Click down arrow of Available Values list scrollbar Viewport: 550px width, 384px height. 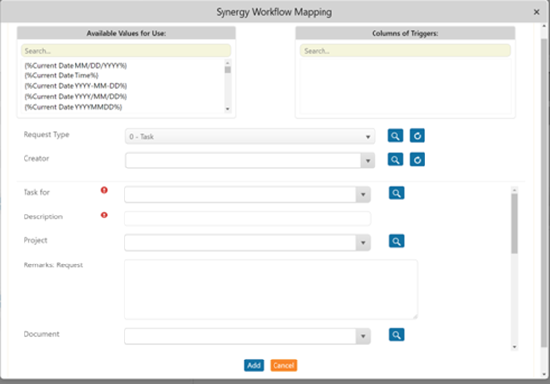tap(228, 109)
